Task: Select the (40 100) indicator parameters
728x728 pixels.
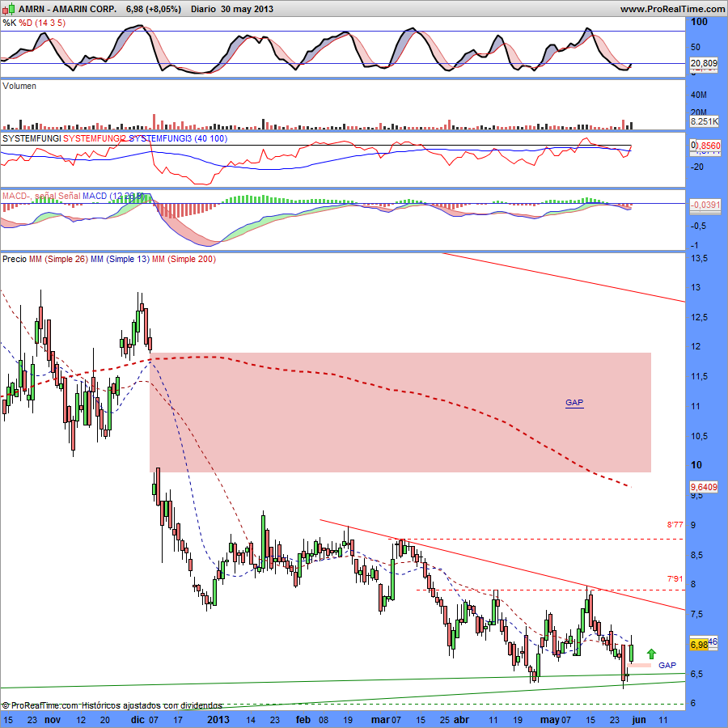Action: [211, 138]
